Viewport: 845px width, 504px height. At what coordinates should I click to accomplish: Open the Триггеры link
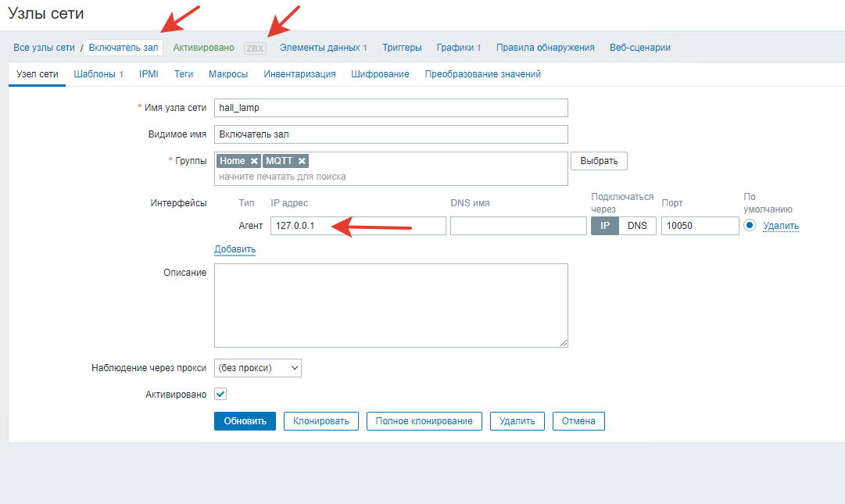point(402,48)
